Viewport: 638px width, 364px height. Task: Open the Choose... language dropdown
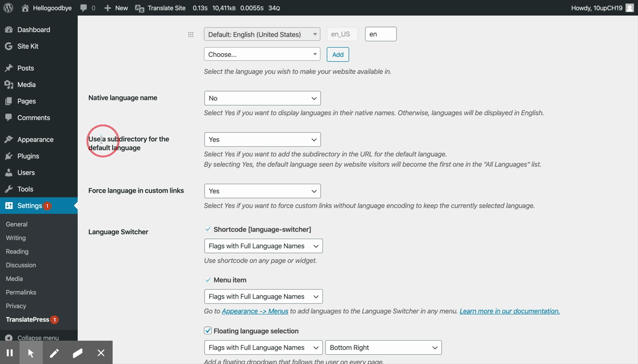(262, 54)
